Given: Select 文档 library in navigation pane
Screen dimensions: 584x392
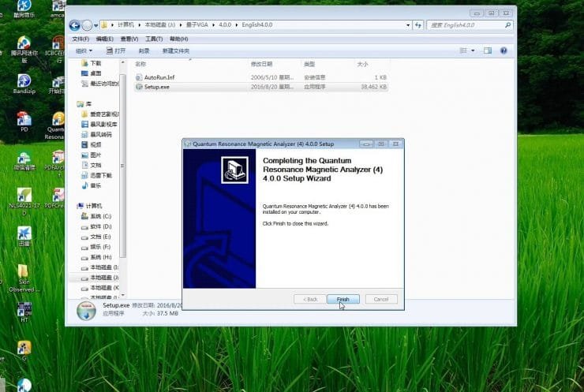Looking at the screenshot, I should click(92, 165).
